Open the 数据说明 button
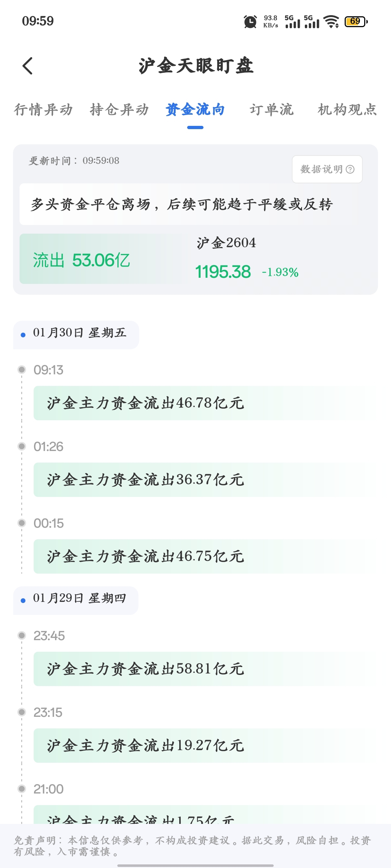This screenshot has width=391, height=868. (327, 169)
